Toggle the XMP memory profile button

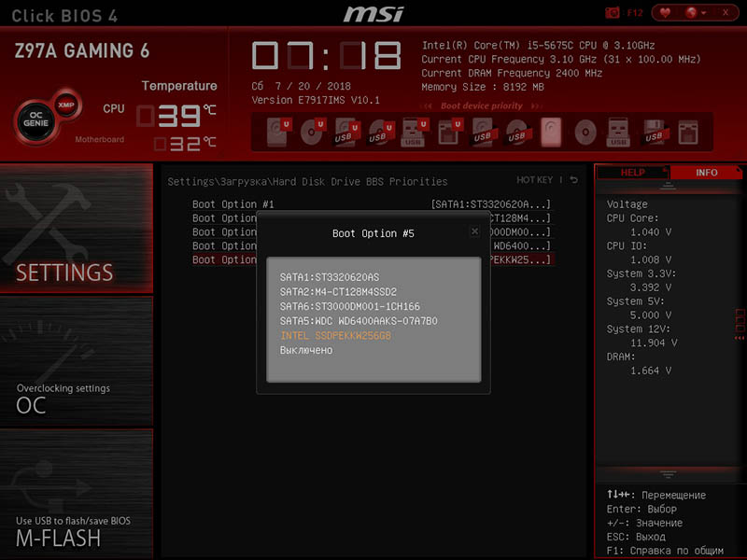pyautogui.click(x=66, y=105)
